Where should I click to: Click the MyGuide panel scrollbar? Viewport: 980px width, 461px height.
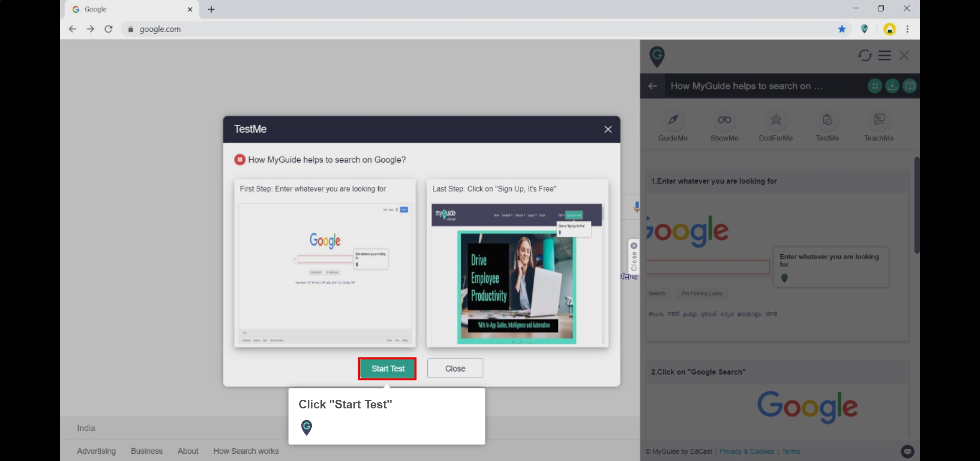pyautogui.click(x=917, y=205)
